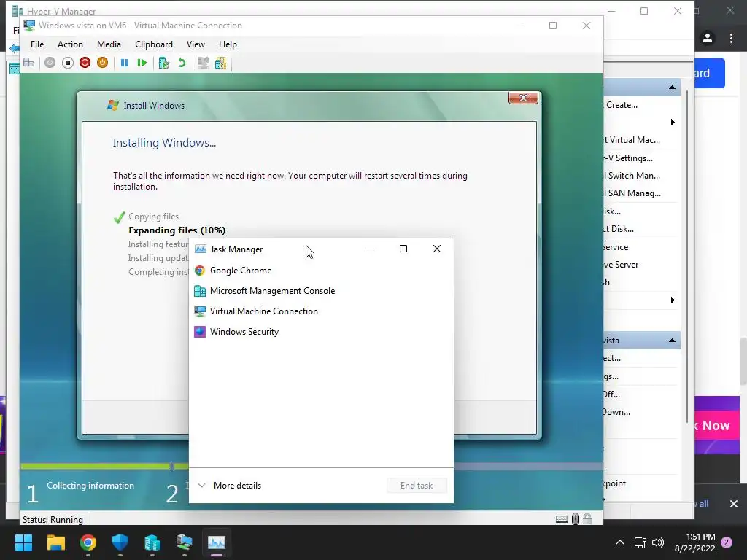Collapse the top Actions section arrow in Hyper-V
The width and height of the screenshot is (747, 560).
coord(672,87)
